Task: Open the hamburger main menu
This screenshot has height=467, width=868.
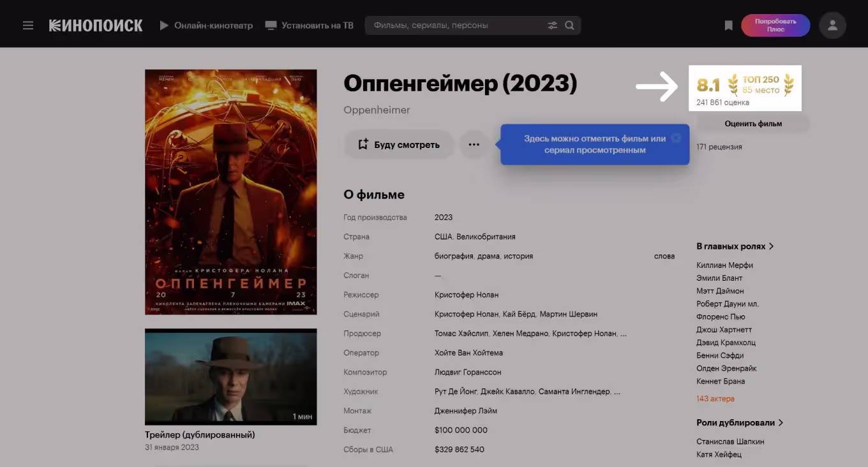Action: click(x=28, y=26)
